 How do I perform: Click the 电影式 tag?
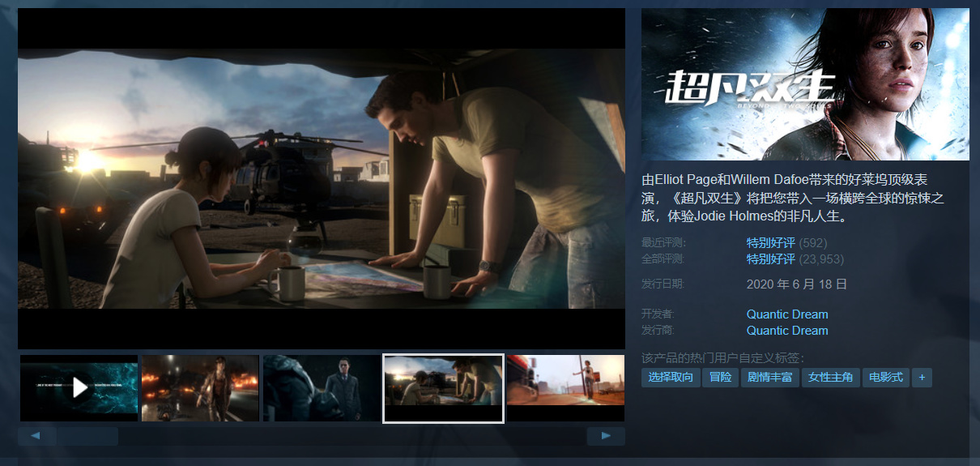pyautogui.click(x=885, y=378)
